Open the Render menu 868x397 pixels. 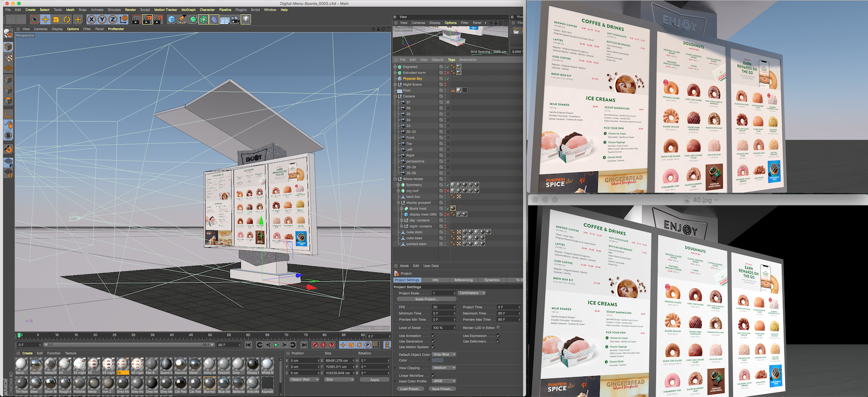130,9
